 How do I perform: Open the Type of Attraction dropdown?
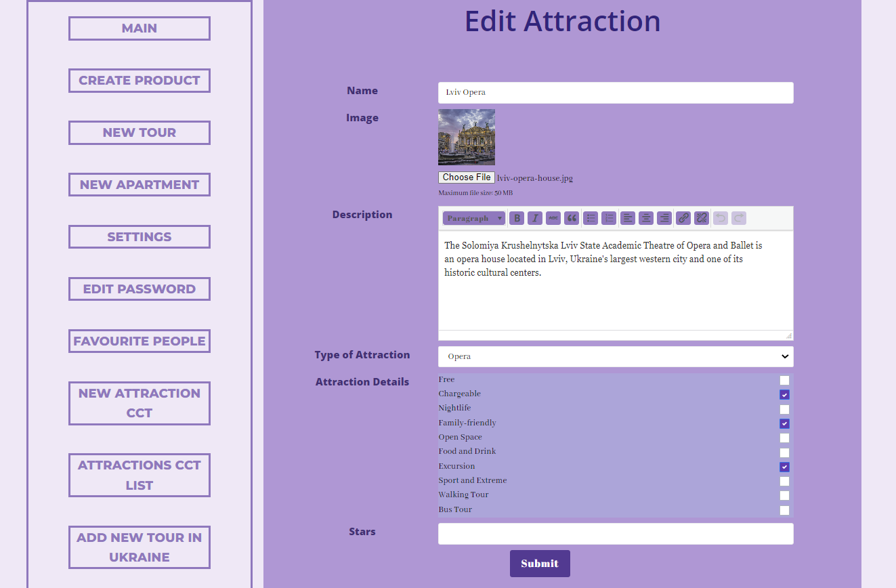616,356
